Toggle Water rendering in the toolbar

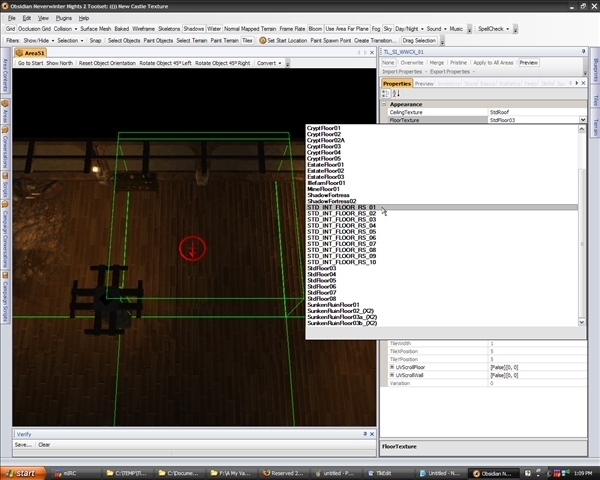pyautogui.click(x=214, y=29)
